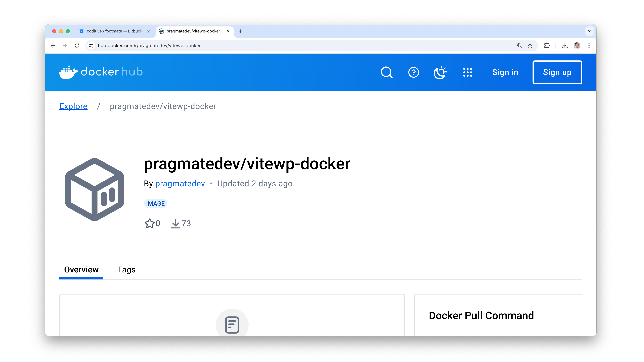Expand the tab search chevron

pyautogui.click(x=590, y=31)
